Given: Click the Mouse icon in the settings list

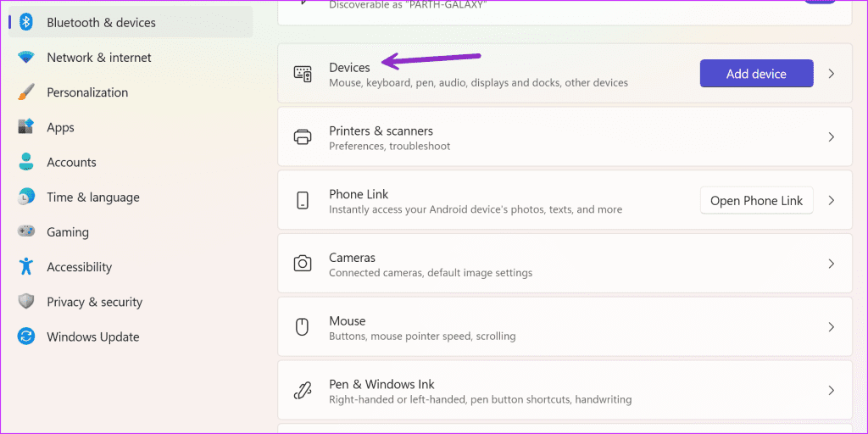Looking at the screenshot, I should click(303, 326).
